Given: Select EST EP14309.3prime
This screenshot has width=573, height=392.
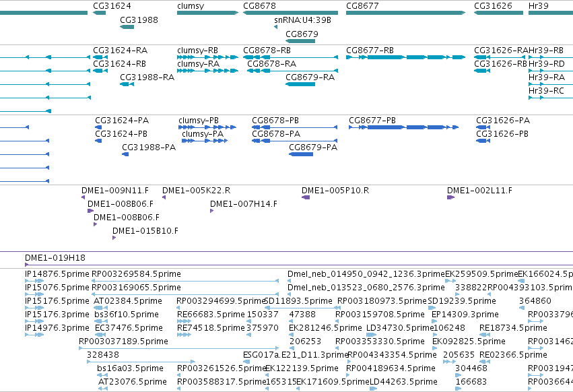Looking at the screenshot, I should pyautogui.click(x=434, y=321).
